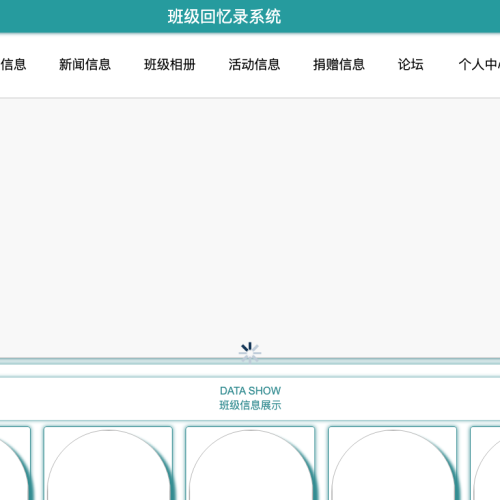Select the 活动信息 navigation item
The image size is (500, 500).
254,64
